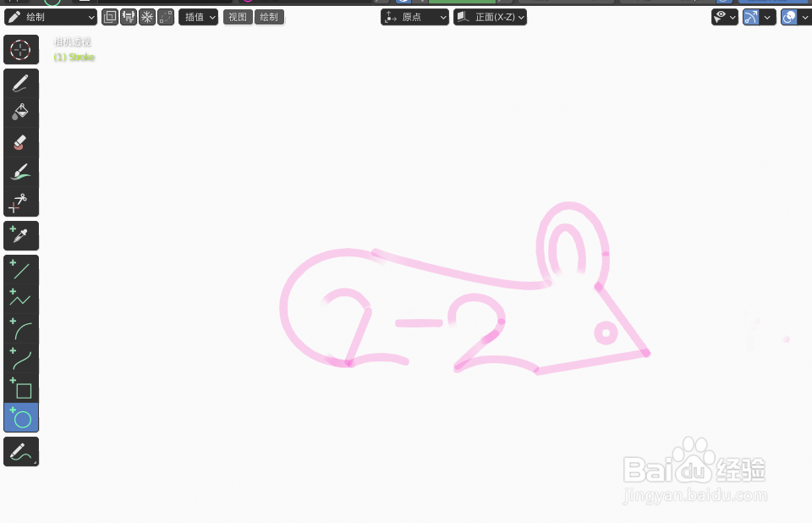Select the Cutter tool
This screenshot has width=812, height=523.
[20, 201]
